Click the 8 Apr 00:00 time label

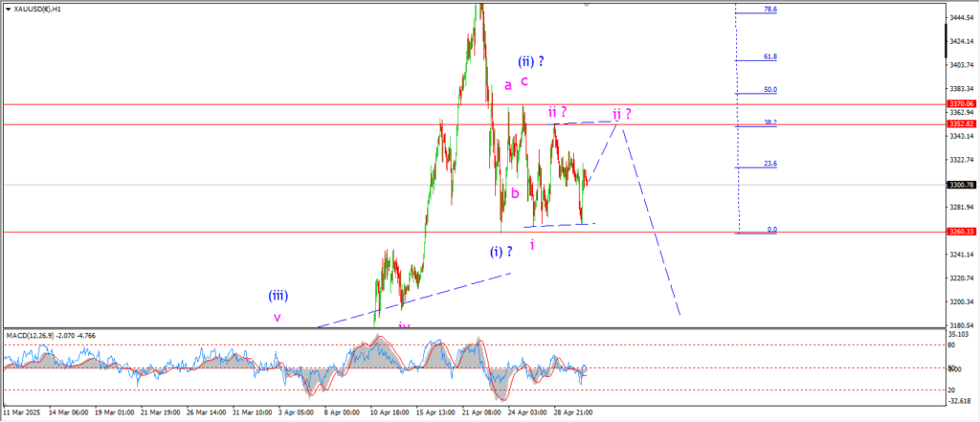tap(343, 413)
